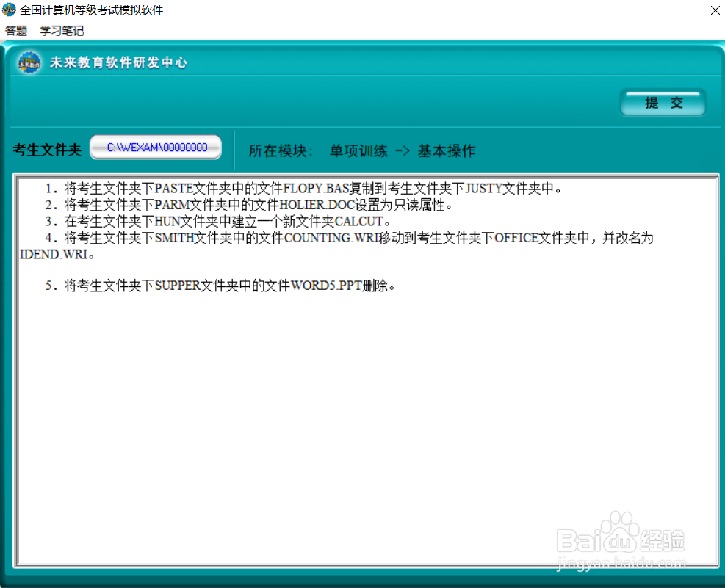Click the 所在模块 label

tap(281, 151)
